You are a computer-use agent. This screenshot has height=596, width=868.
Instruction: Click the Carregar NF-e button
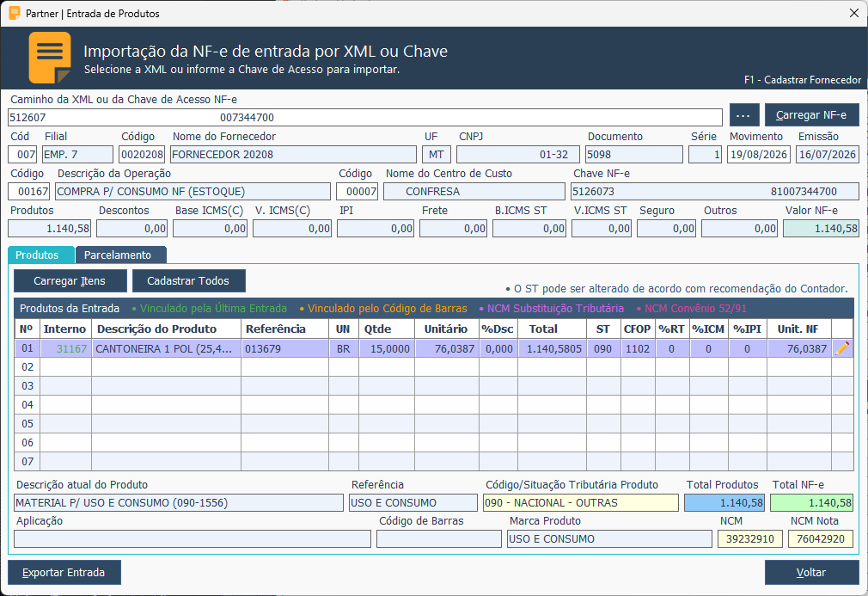pyautogui.click(x=811, y=115)
